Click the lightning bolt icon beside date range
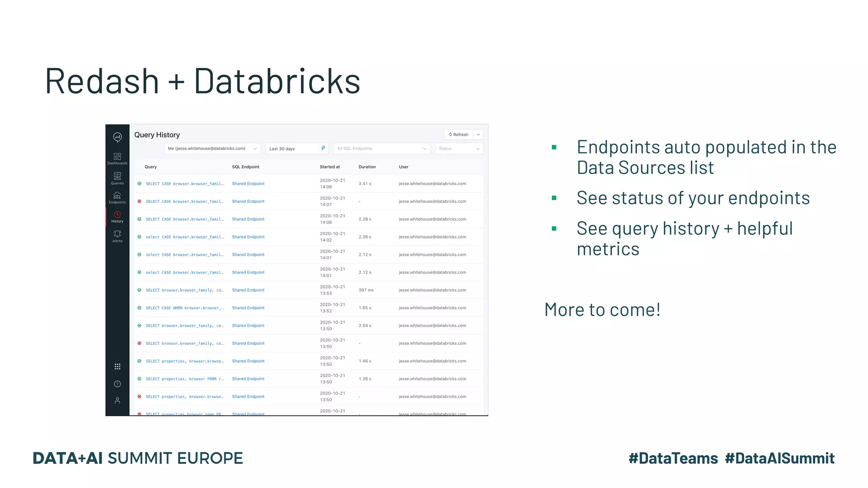Viewport: 868px width, 488px height. pyautogui.click(x=323, y=148)
